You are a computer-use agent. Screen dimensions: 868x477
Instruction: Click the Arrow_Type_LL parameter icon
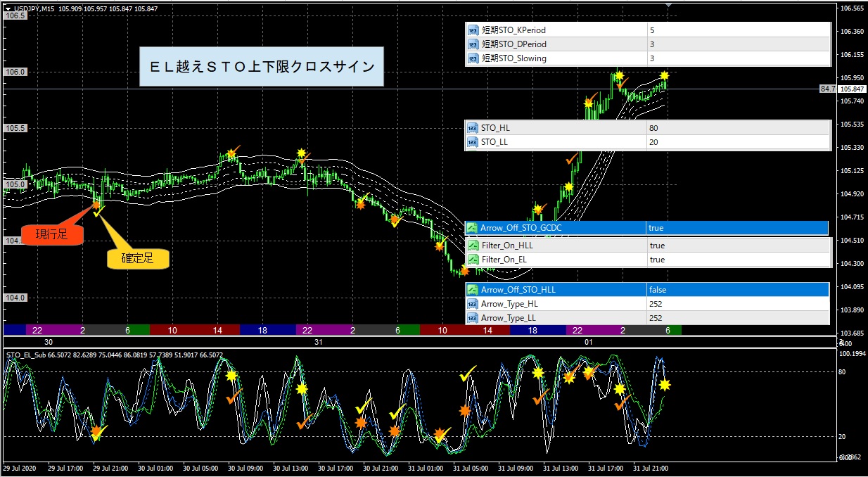click(473, 318)
